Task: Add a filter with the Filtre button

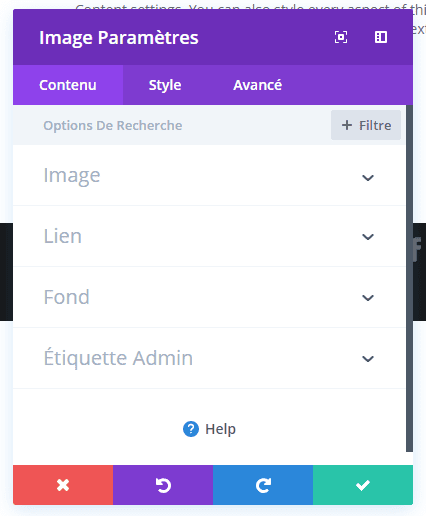Action: pos(366,125)
